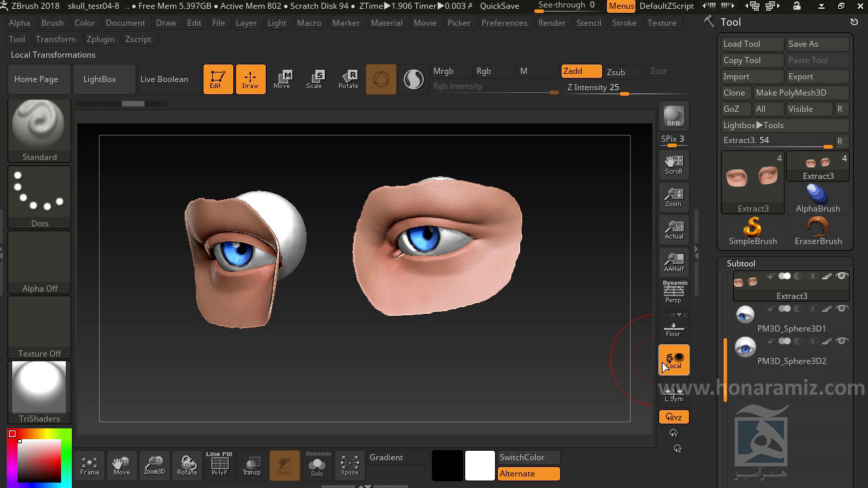Viewport: 868px width, 488px height.
Task: Hide the PM3D_Sphere3D2 subtool eye icon
Action: (842, 342)
